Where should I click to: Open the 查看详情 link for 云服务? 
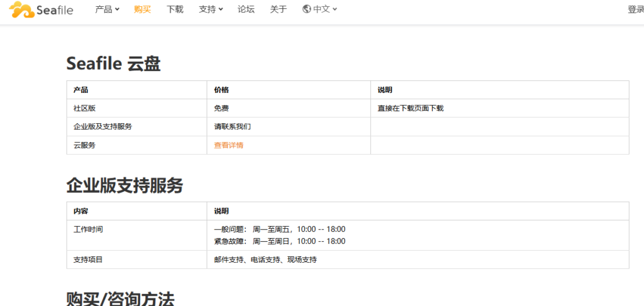(228, 145)
